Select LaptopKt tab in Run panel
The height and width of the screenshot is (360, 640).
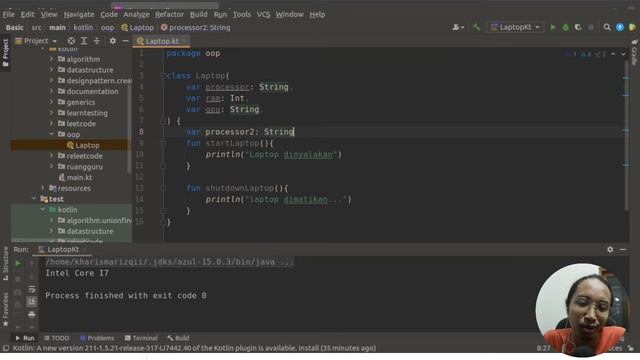62,249
